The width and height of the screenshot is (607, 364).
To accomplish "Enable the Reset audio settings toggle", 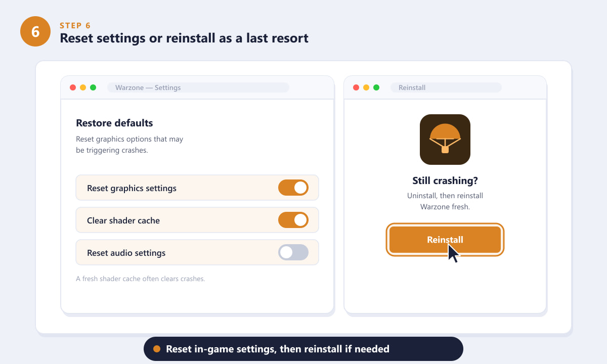I will [x=293, y=252].
